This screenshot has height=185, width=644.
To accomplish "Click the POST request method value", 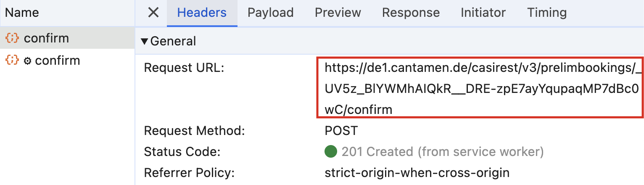I will click(x=341, y=130).
